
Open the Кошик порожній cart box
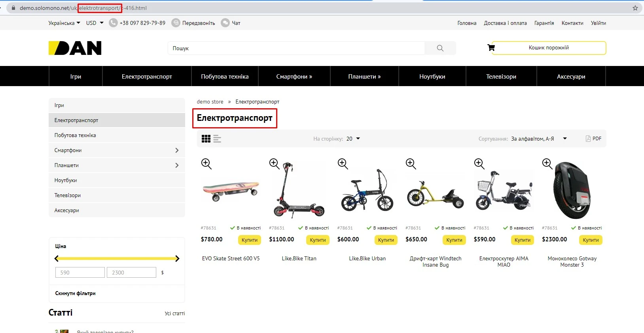click(x=549, y=48)
